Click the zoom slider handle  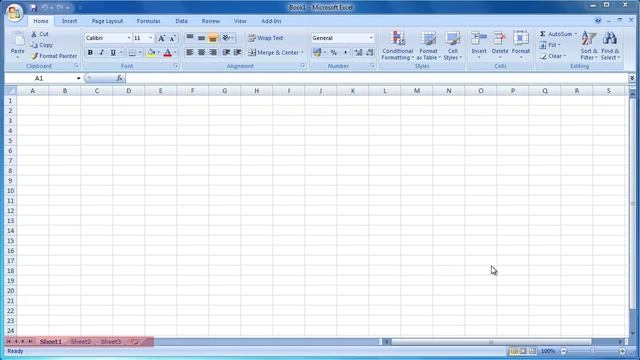pyautogui.click(x=593, y=351)
